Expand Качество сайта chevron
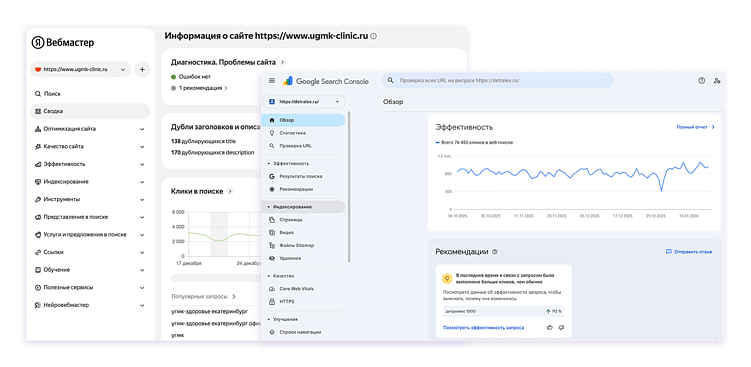The image size is (751, 367). (x=142, y=147)
